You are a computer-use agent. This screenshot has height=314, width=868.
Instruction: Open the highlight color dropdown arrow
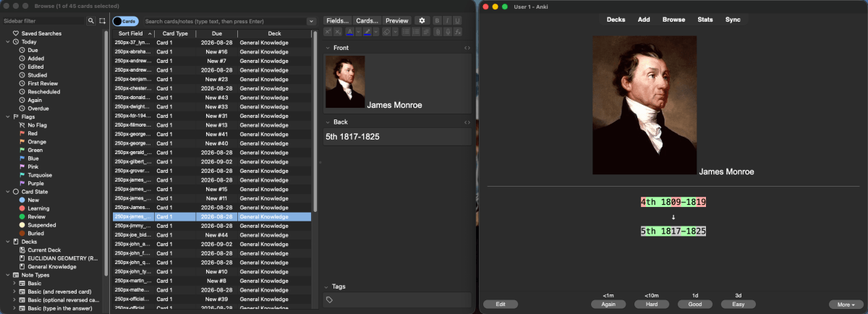pyautogui.click(x=376, y=32)
